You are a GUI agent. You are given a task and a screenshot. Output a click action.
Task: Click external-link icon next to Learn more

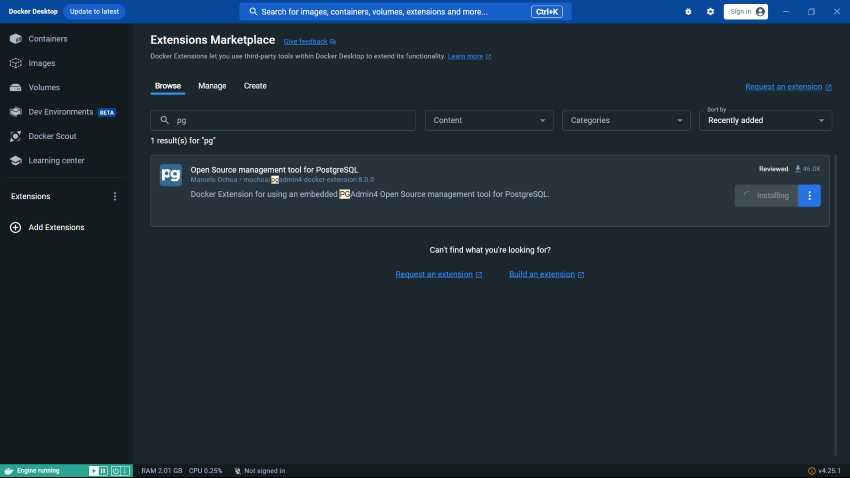[488, 56]
